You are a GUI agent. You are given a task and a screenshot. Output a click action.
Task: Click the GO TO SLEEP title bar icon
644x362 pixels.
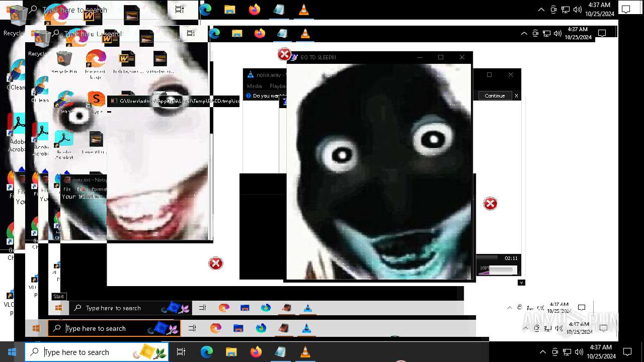click(294, 57)
